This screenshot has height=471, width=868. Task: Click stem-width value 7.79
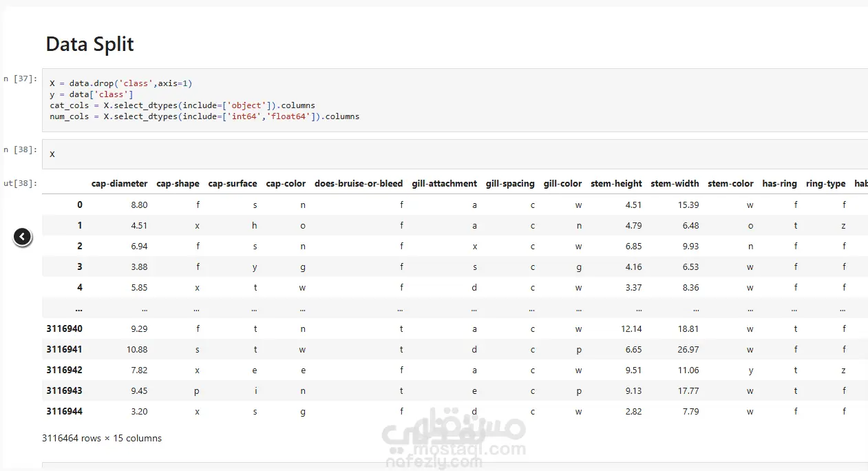690,411
